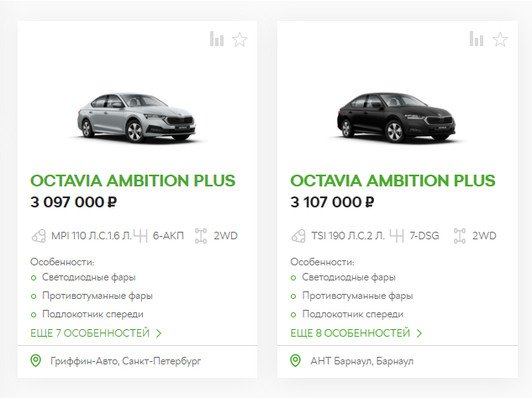Click chevron arrow after ЕЩЕ 8 ОСОБЕННОСТЕЙ
532x398 pixels.
419,333
